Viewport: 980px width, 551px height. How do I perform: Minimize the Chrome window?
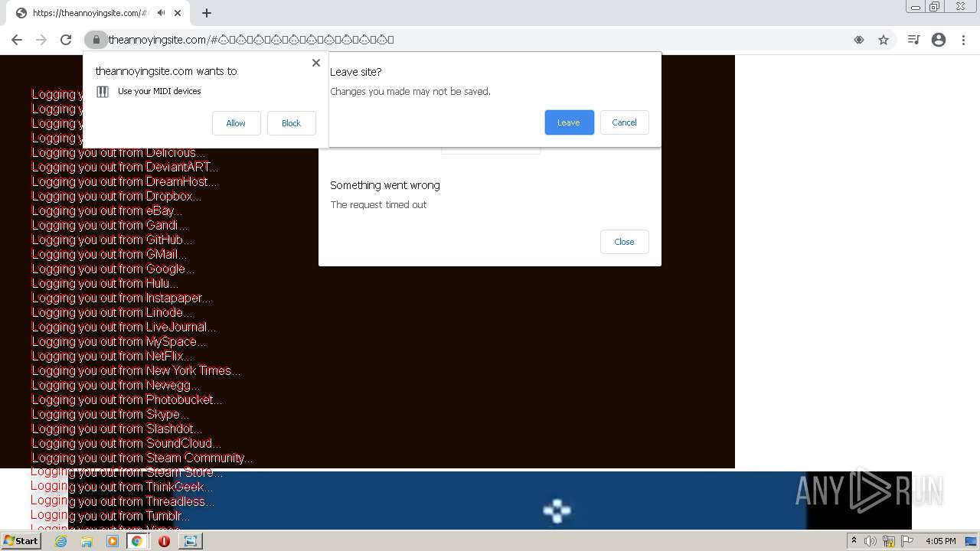click(x=916, y=7)
